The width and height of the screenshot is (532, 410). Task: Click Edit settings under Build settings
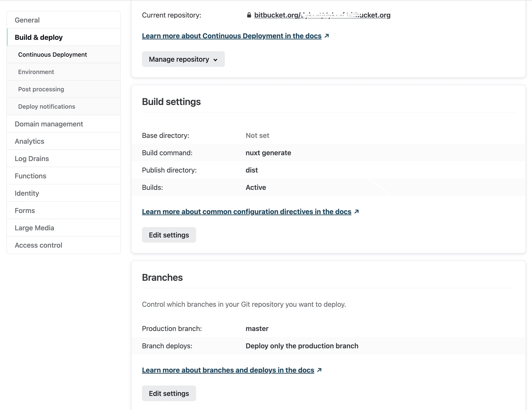169,235
